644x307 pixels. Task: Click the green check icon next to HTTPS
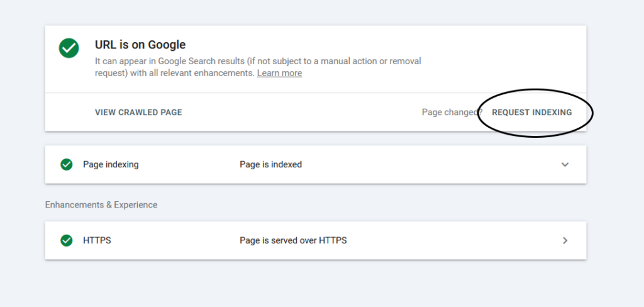tap(67, 240)
